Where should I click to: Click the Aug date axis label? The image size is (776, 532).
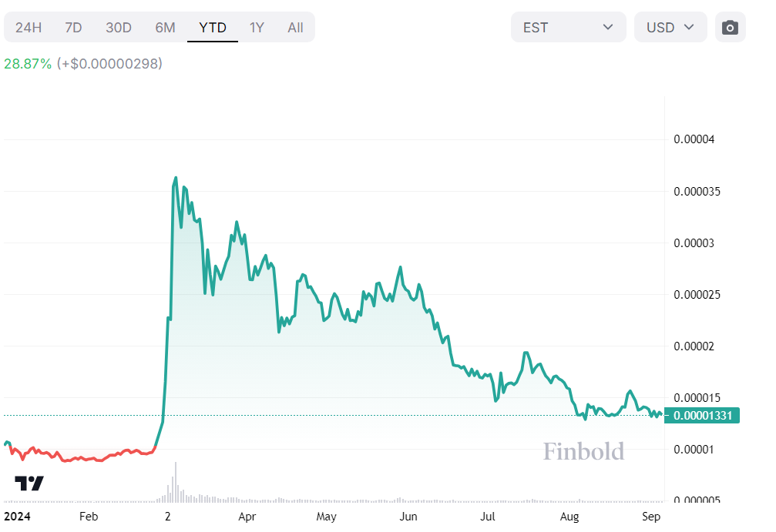(x=569, y=517)
